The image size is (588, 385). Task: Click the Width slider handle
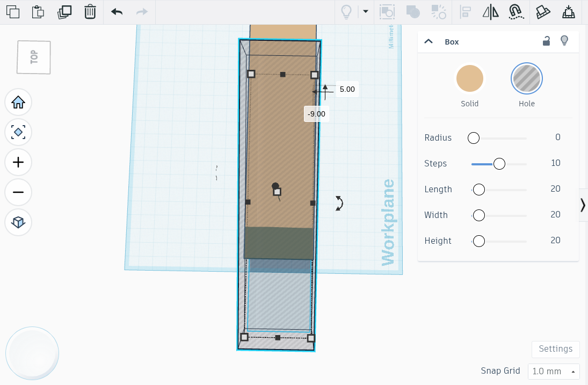tap(479, 215)
